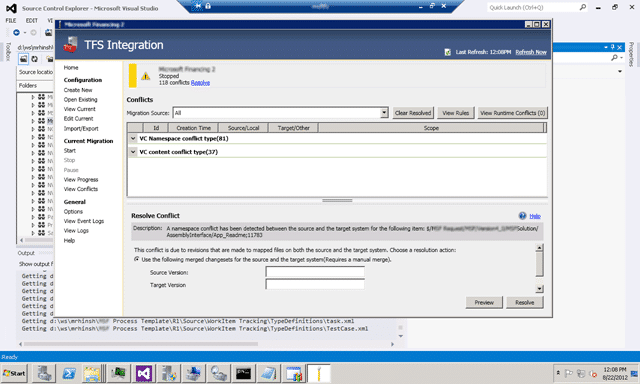Click the TFS Integration logo icon
This screenshot has height=384, width=640.
[x=70, y=45]
